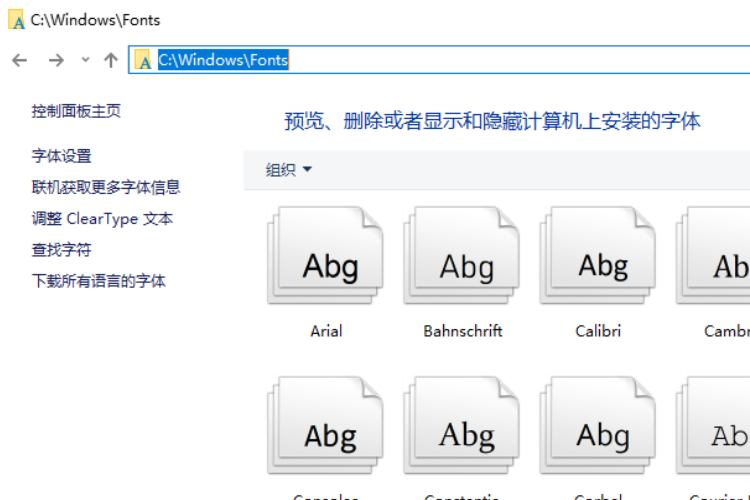Open 控制面板主页 link
The image size is (750, 500).
76,111
